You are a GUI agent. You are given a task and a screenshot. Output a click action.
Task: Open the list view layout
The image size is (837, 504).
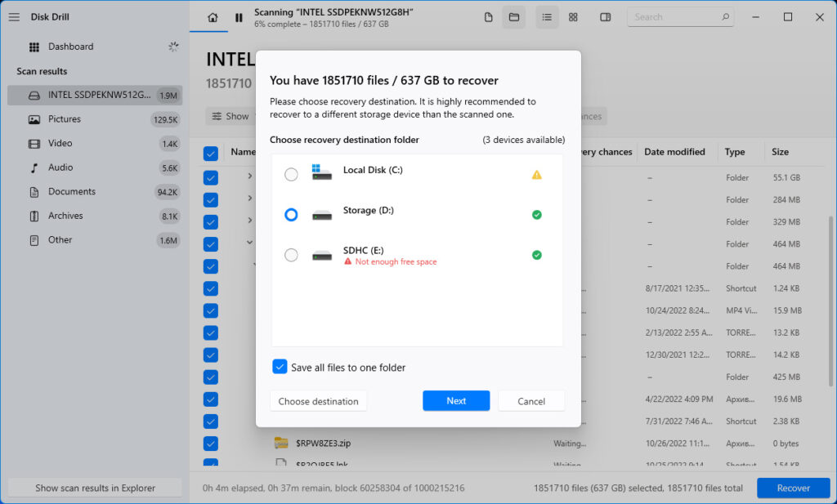click(x=547, y=16)
